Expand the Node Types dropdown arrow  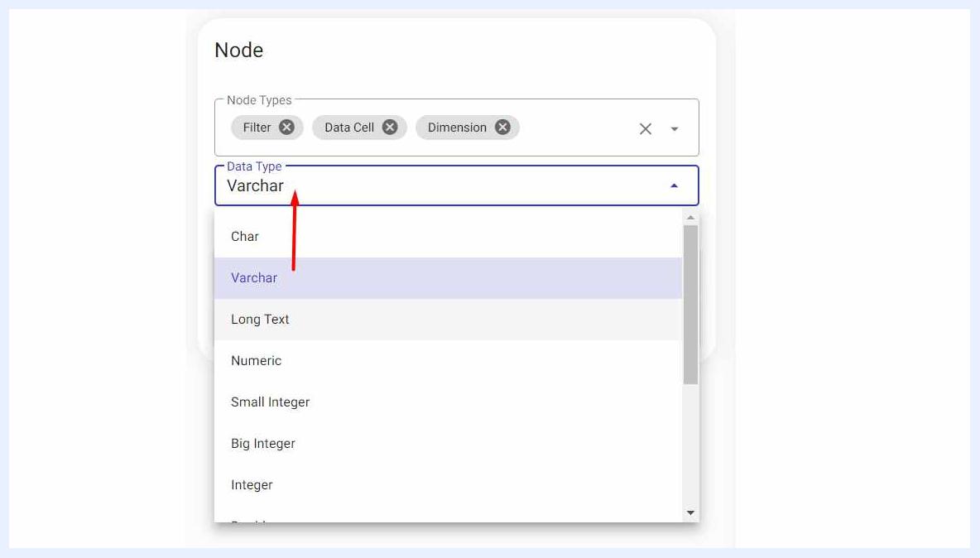pos(675,128)
